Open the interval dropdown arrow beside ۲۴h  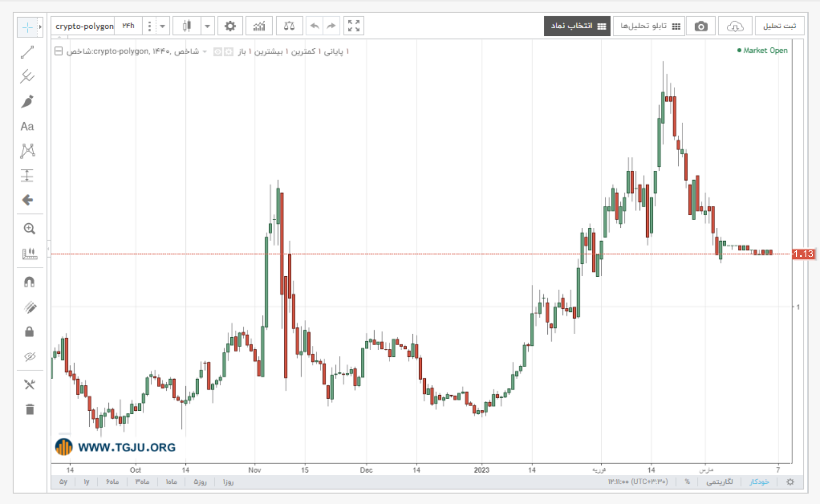tap(162, 26)
